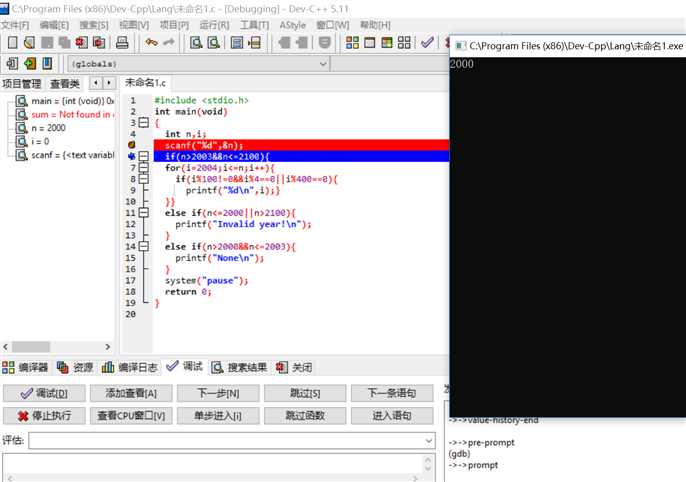Click the New source file toolbar icon
Image resolution: width=686 pixels, height=482 pixels.
(x=13, y=42)
